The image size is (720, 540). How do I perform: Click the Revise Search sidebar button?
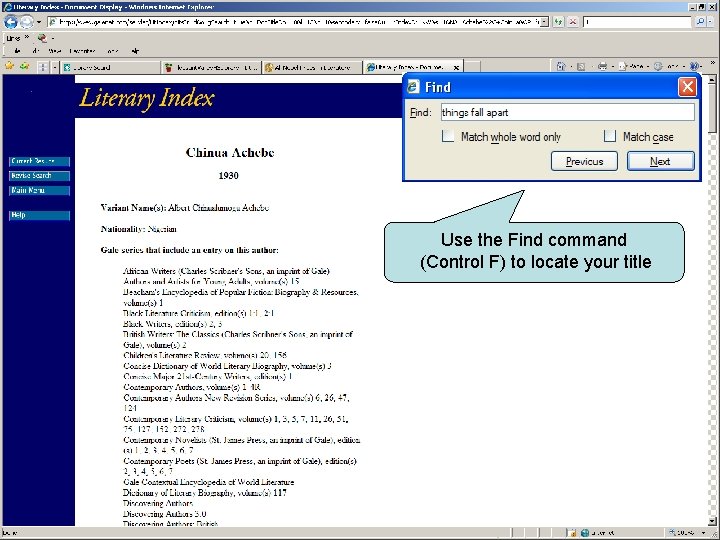click(x=39, y=175)
